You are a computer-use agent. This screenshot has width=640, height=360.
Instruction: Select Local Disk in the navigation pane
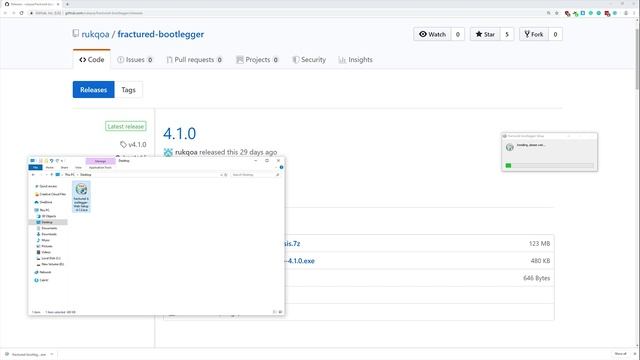(49, 258)
